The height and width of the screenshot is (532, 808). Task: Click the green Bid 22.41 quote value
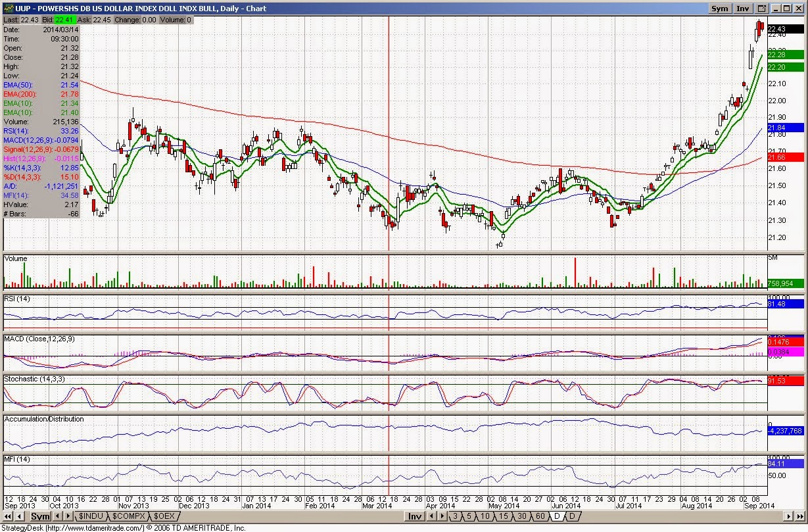(64, 20)
